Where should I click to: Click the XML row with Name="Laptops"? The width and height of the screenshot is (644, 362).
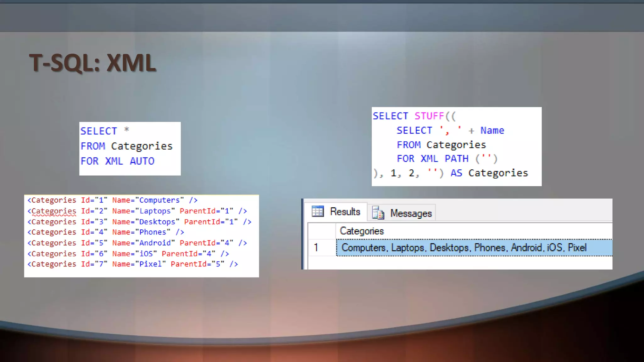click(137, 211)
